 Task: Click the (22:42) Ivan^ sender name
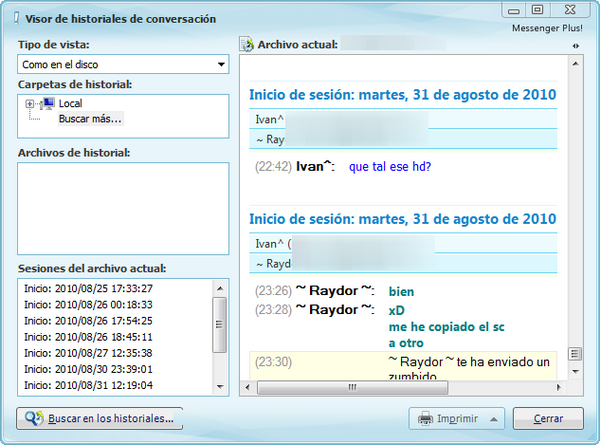315,166
